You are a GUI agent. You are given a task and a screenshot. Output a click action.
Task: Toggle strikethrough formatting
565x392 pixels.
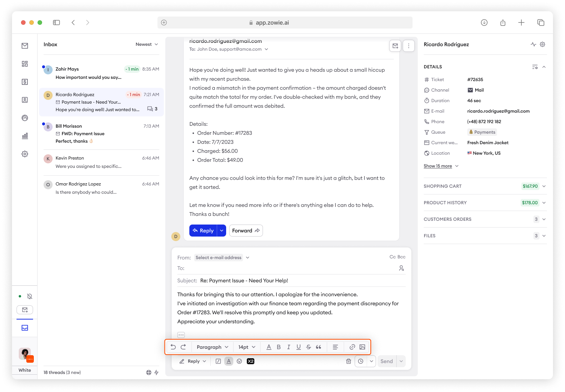[x=308, y=347]
